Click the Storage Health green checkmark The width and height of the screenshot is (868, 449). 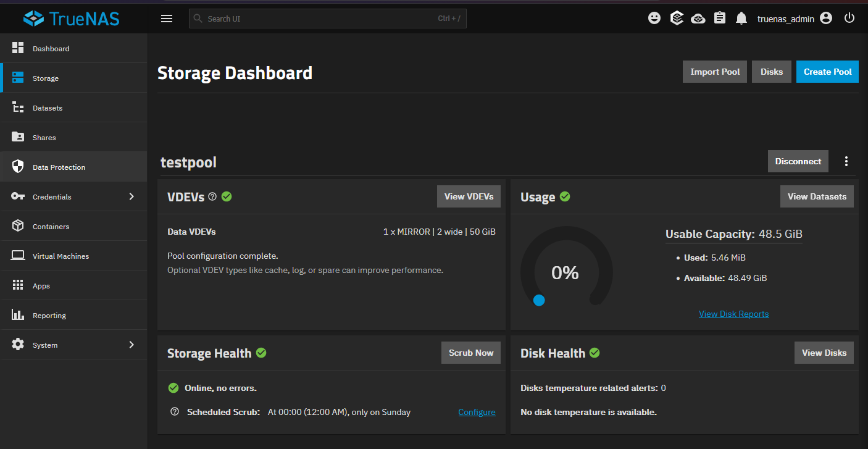(261, 353)
